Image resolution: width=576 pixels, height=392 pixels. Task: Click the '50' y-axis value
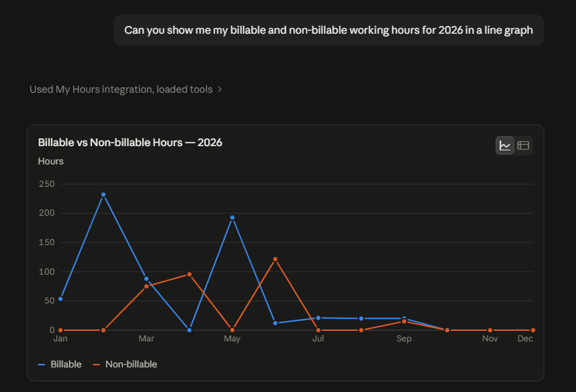tap(50, 301)
